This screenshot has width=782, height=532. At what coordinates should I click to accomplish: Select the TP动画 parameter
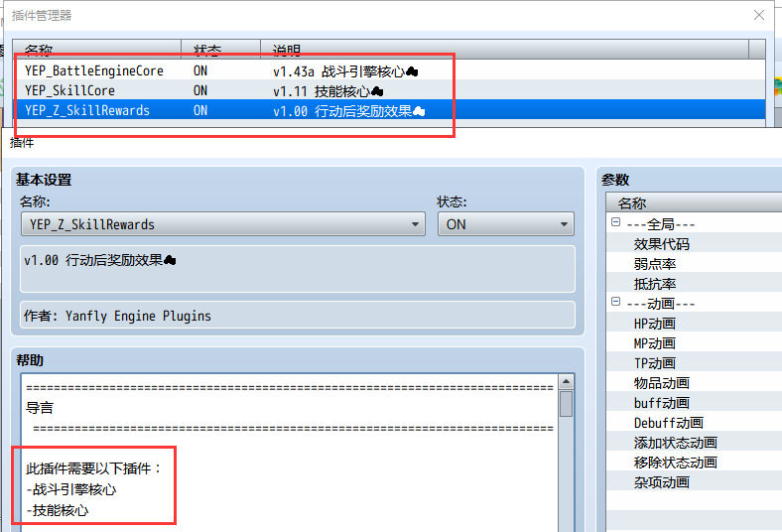[654, 363]
